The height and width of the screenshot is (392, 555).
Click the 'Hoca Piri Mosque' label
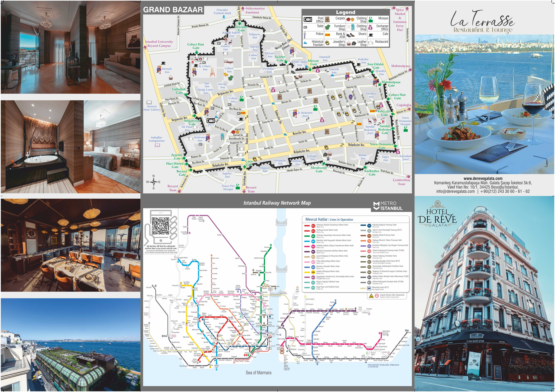(228, 187)
